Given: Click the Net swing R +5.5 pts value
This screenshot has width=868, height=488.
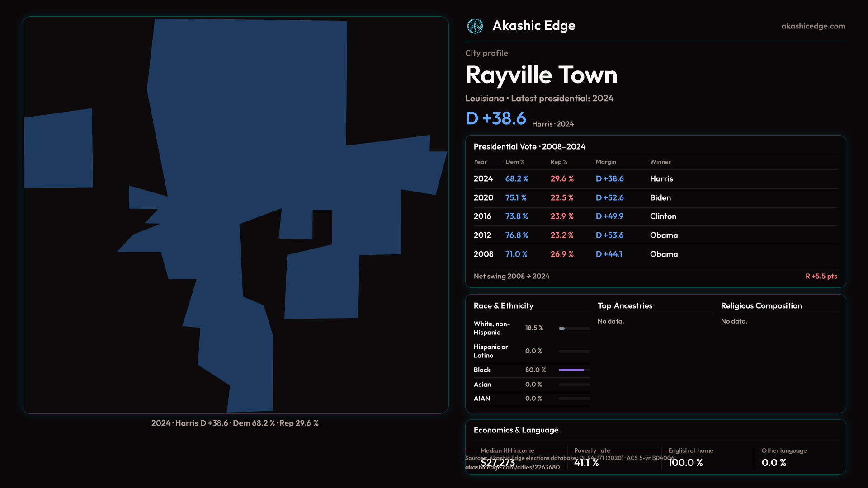Looking at the screenshot, I should (x=821, y=277).
